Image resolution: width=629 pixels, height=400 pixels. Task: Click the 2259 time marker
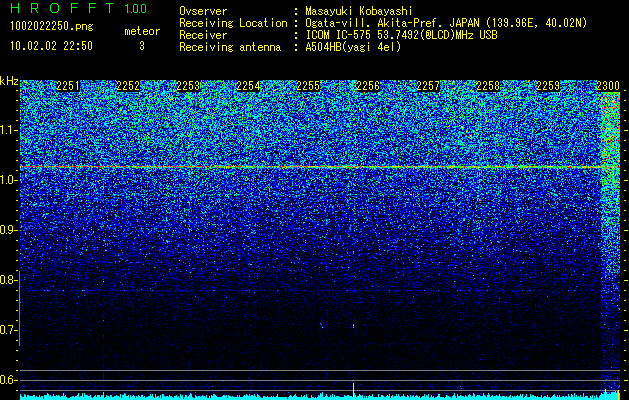pyautogui.click(x=548, y=86)
